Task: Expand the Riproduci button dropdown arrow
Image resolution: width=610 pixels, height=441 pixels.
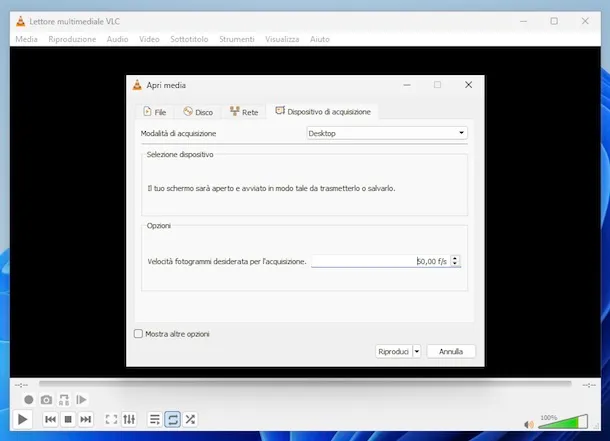Action: tap(417, 352)
